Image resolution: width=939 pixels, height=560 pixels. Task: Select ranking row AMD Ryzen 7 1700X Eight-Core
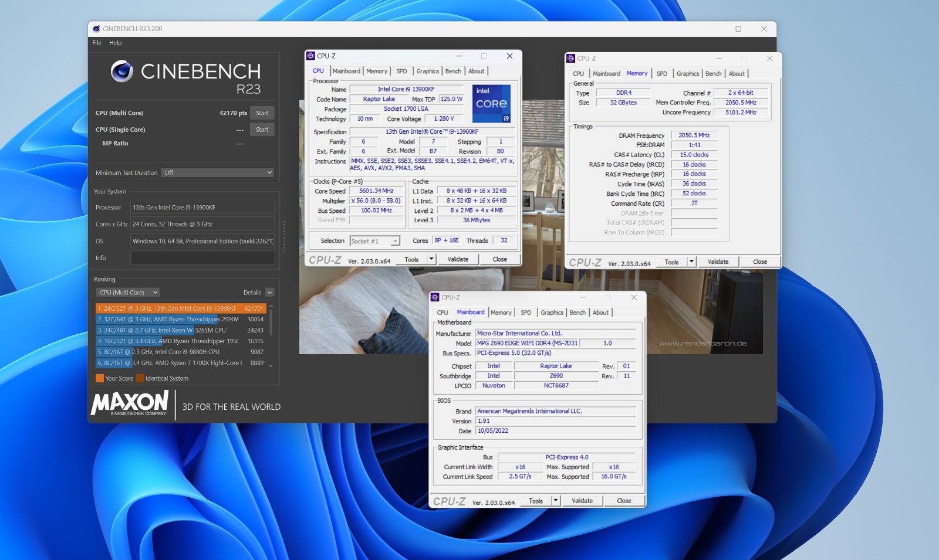pos(181,363)
